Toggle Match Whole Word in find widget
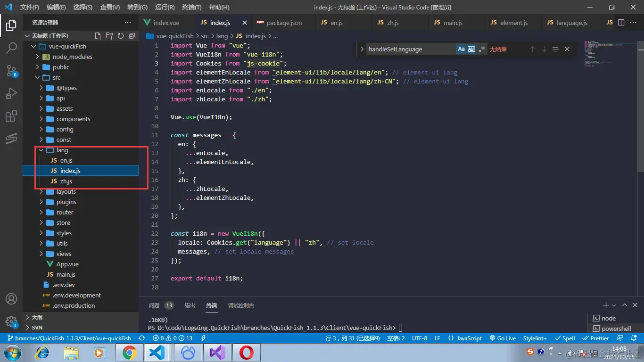Screen dimensions: 644x362 [471, 49]
